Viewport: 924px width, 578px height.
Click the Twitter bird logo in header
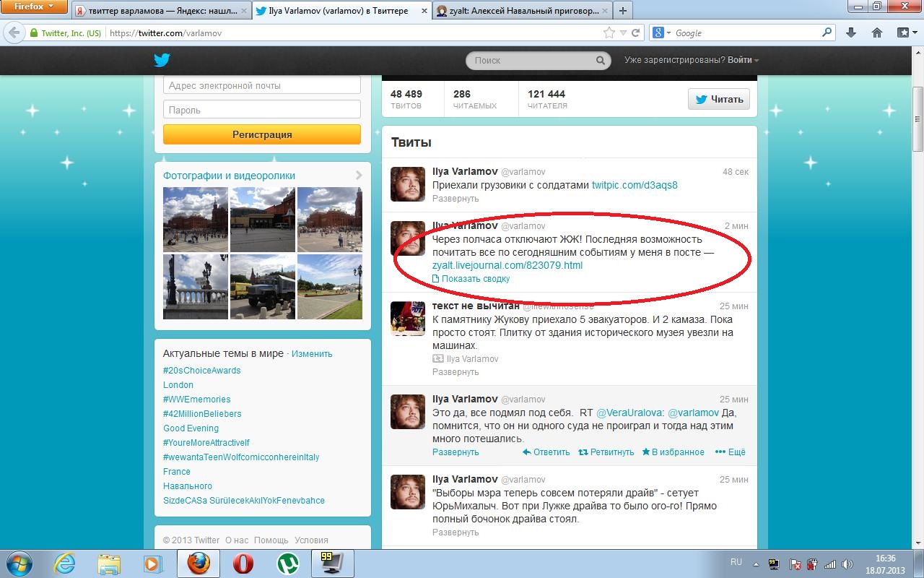tap(161, 60)
